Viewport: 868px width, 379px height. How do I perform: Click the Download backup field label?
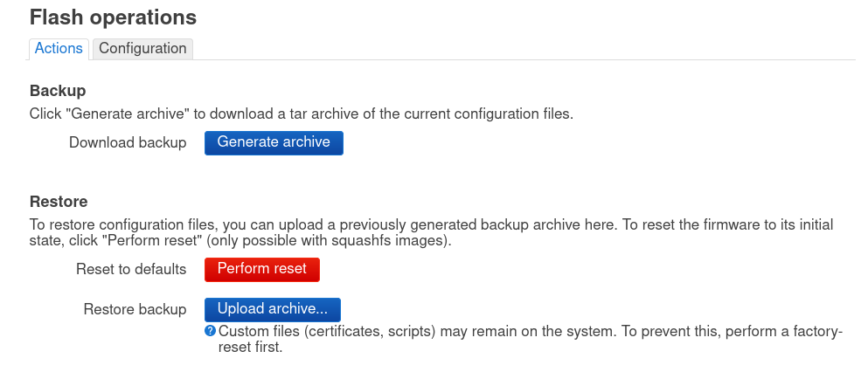(128, 142)
